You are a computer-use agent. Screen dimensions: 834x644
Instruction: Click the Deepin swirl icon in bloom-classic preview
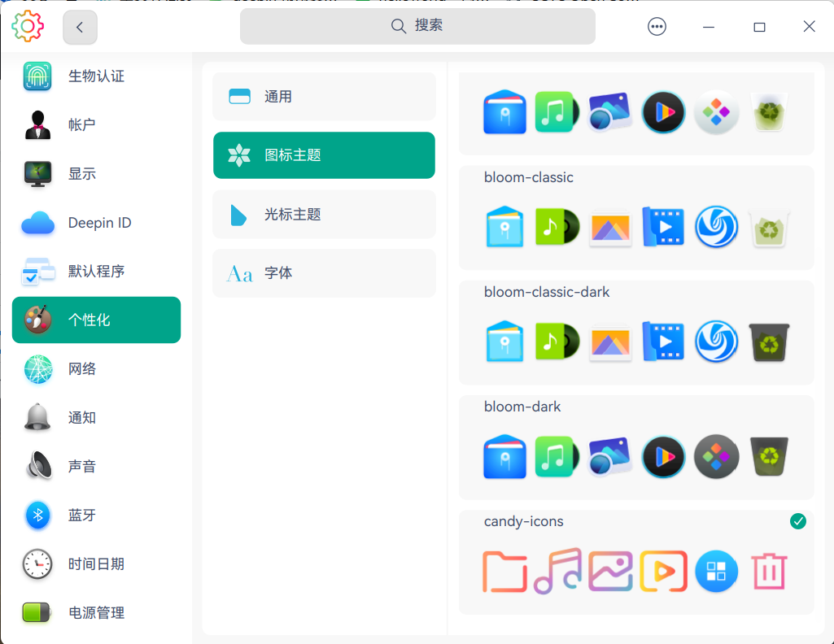coord(716,227)
